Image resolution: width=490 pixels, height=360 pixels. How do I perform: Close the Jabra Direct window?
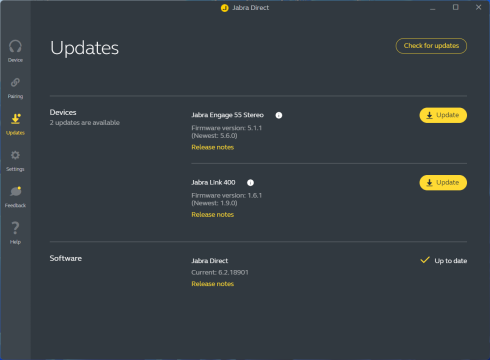tap(478, 7)
